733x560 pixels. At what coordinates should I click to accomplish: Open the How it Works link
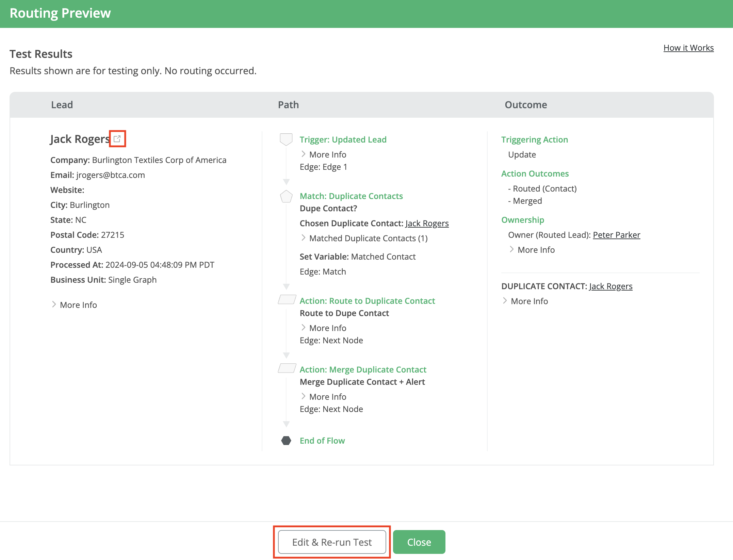688,48
